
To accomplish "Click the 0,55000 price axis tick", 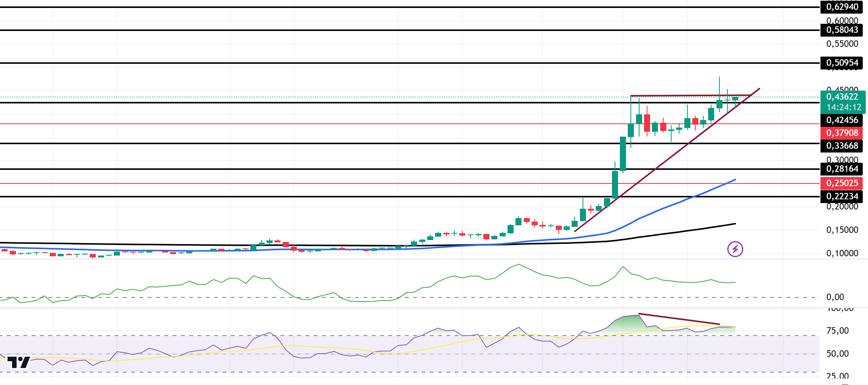I will [x=842, y=44].
